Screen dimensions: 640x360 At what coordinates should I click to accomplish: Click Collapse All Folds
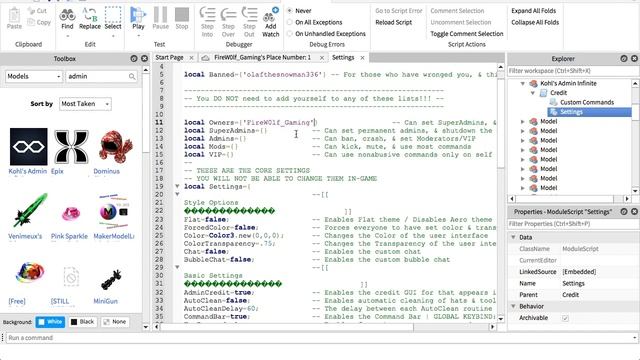coord(535,22)
